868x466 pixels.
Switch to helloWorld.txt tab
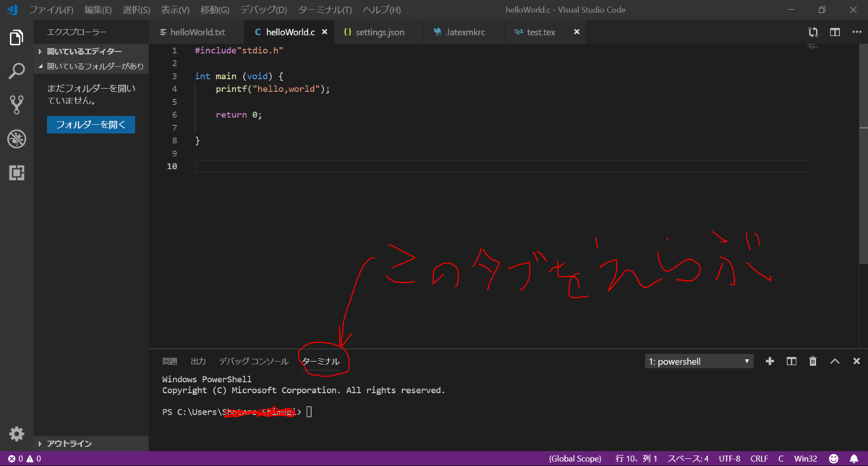(x=197, y=32)
